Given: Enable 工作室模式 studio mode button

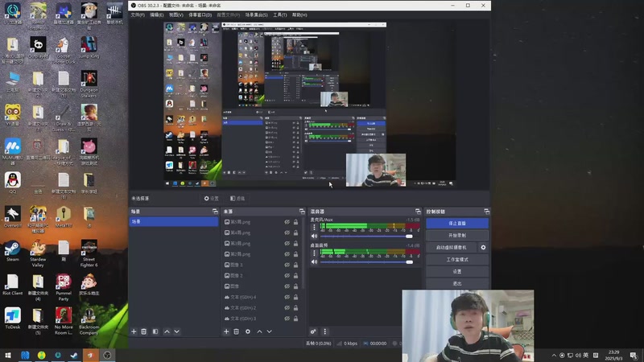Looking at the screenshot, I should [457, 260].
